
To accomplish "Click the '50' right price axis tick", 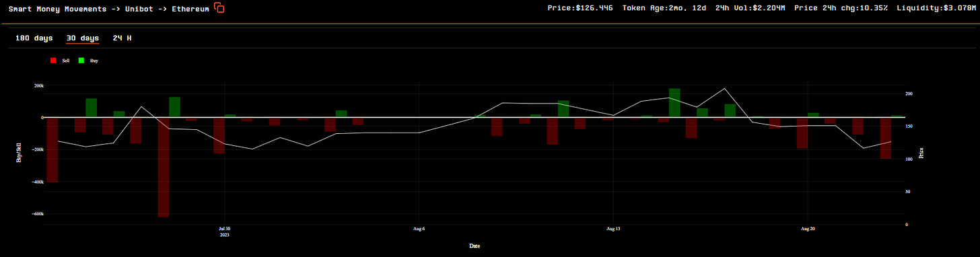I will pos(907,192).
